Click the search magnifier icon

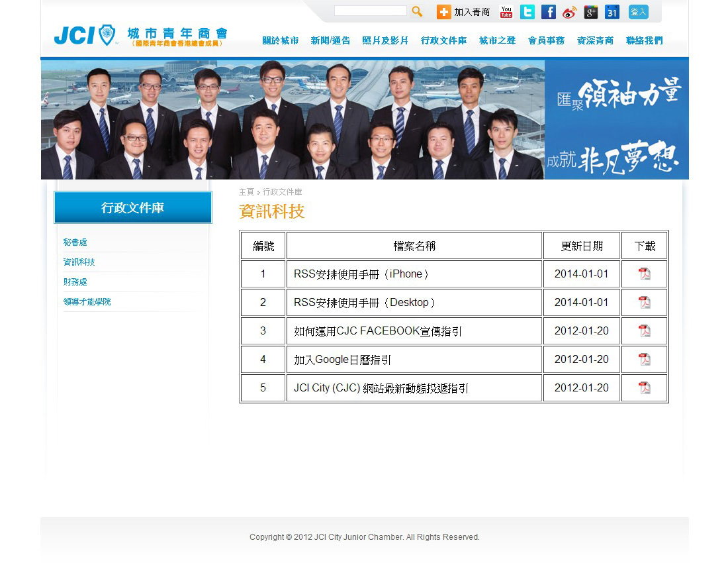(x=417, y=11)
